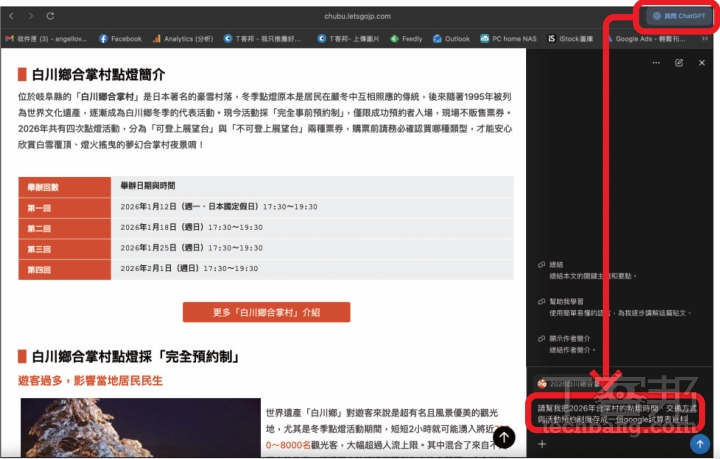Image resolution: width=720 pixels, height=459 pixels.
Task: Choose the 幫助我學習 suggestion
Action: point(614,307)
